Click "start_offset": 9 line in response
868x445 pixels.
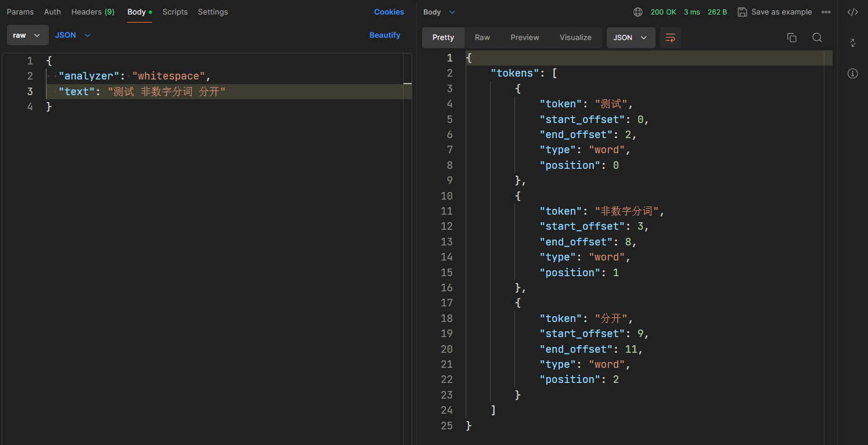[x=594, y=334]
